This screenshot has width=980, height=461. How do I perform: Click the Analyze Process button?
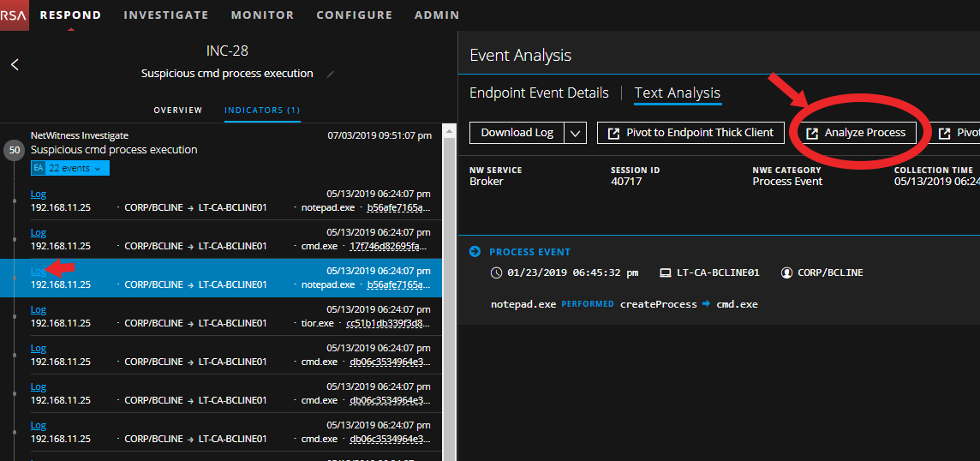click(857, 133)
